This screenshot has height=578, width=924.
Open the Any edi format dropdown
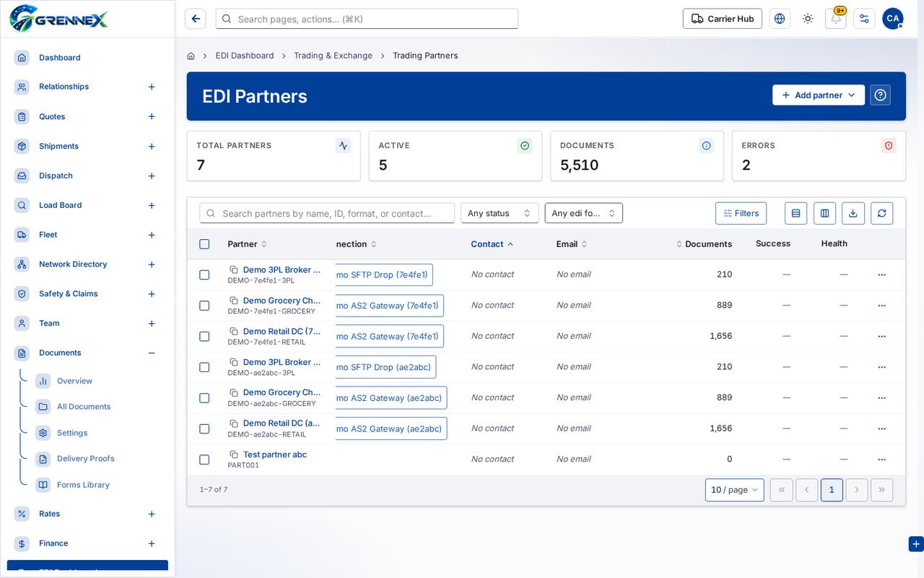[583, 213]
